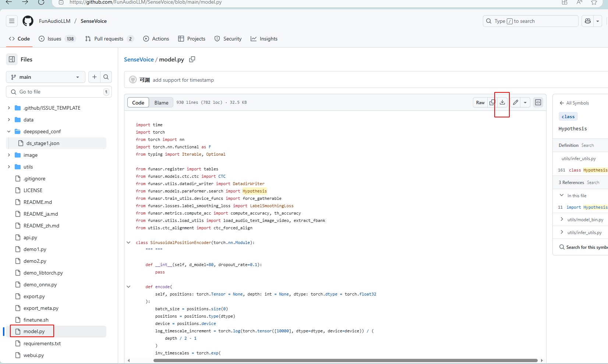Click the GitHub logo icon
The image size is (608, 364).
click(x=28, y=21)
